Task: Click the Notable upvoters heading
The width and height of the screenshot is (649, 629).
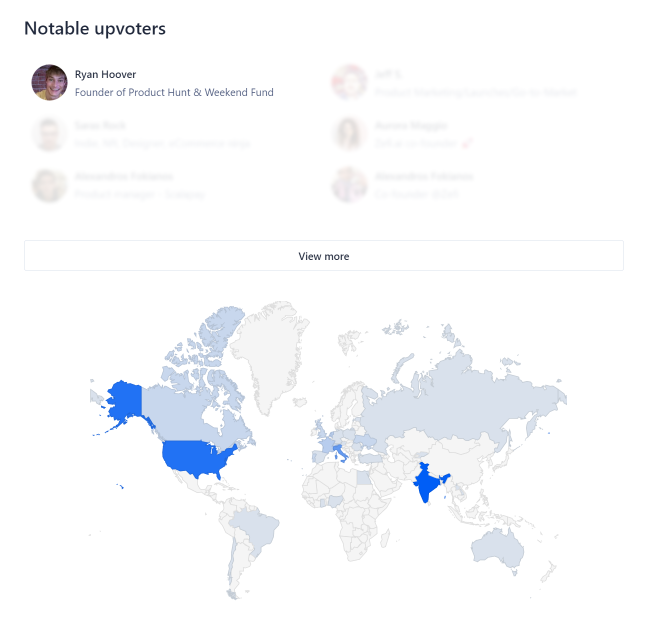Action: coord(95,29)
